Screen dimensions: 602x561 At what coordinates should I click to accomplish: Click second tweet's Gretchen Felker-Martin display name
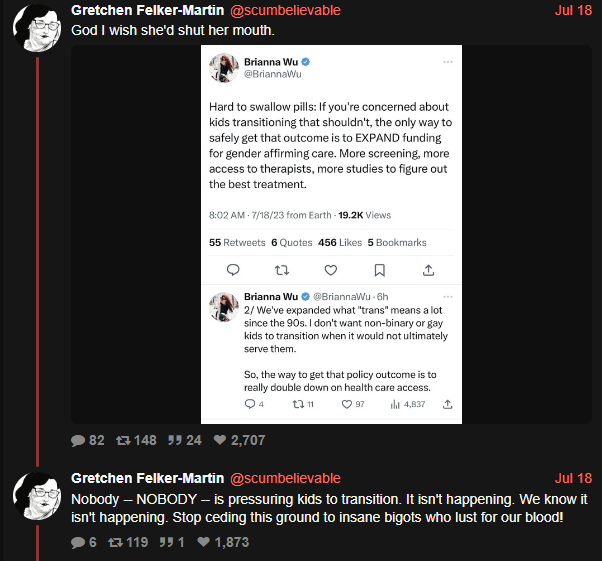point(147,478)
